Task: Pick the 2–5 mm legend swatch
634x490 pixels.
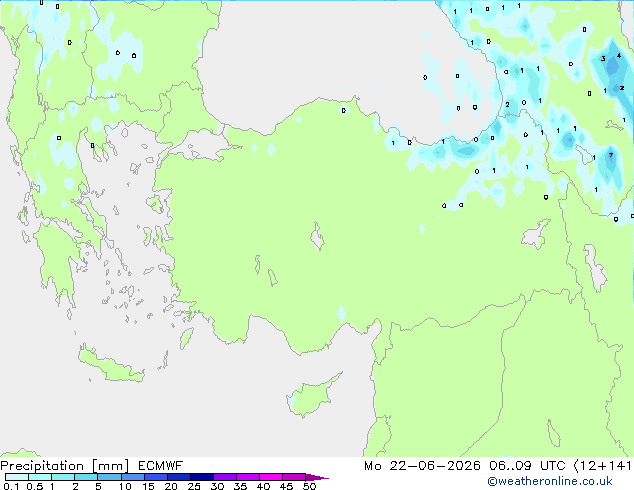Action: (x=86, y=477)
